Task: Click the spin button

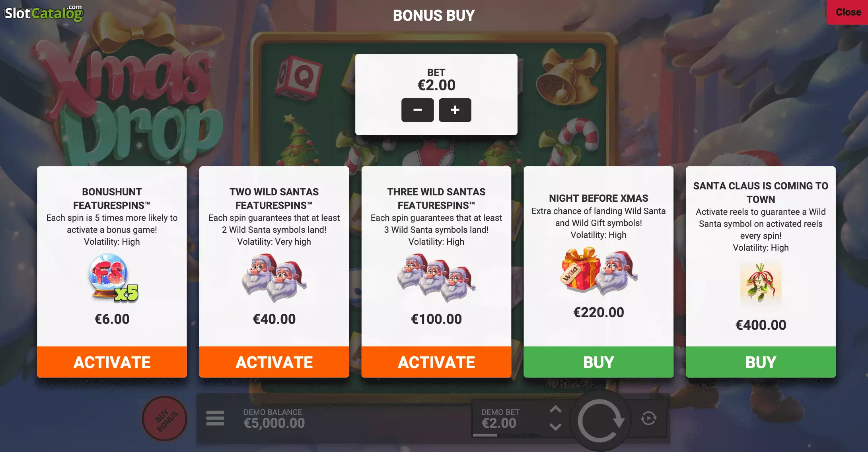Action: tap(600, 420)
